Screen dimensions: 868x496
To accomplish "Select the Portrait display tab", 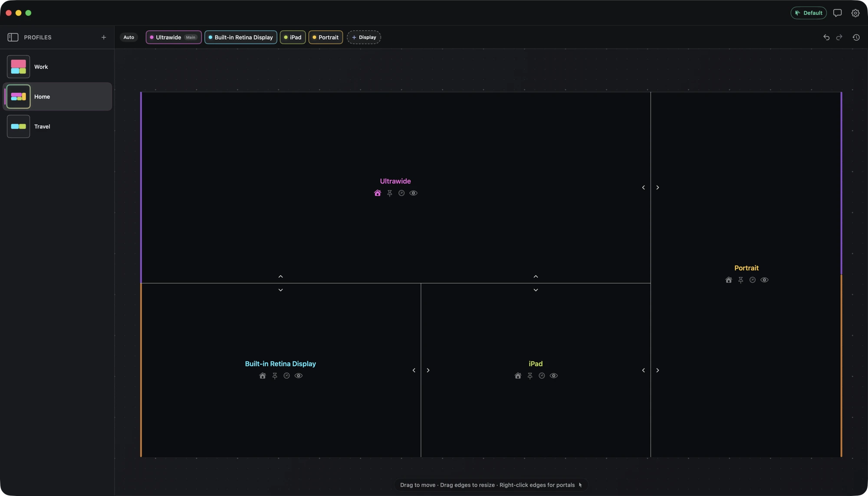I will tap(326, 37).
